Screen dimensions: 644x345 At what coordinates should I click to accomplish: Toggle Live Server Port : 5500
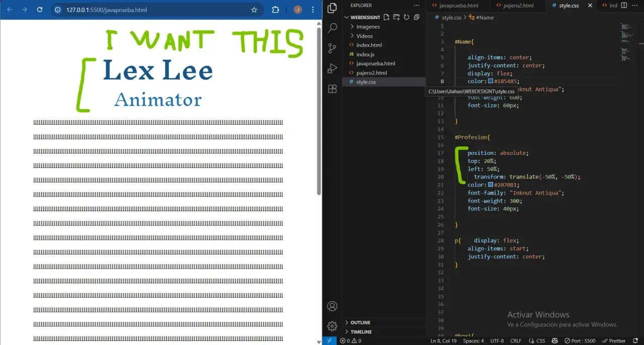[x=580, y=341]
